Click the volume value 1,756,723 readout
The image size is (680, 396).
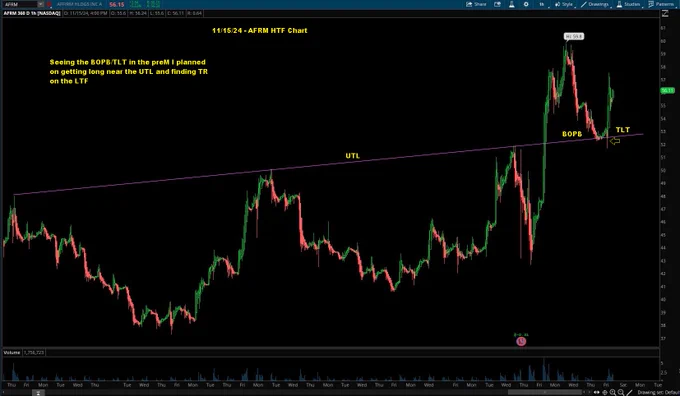[x=34, y=353]
